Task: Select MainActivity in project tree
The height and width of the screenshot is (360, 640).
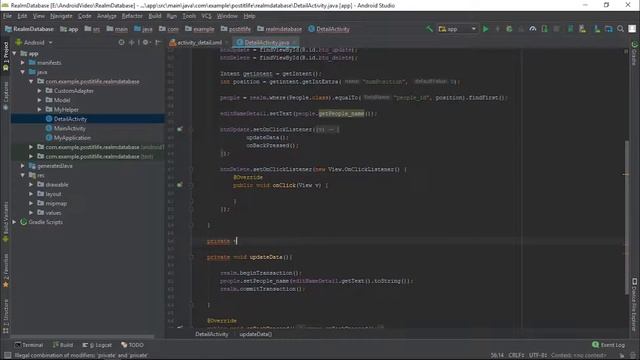Action: [69, 128]
